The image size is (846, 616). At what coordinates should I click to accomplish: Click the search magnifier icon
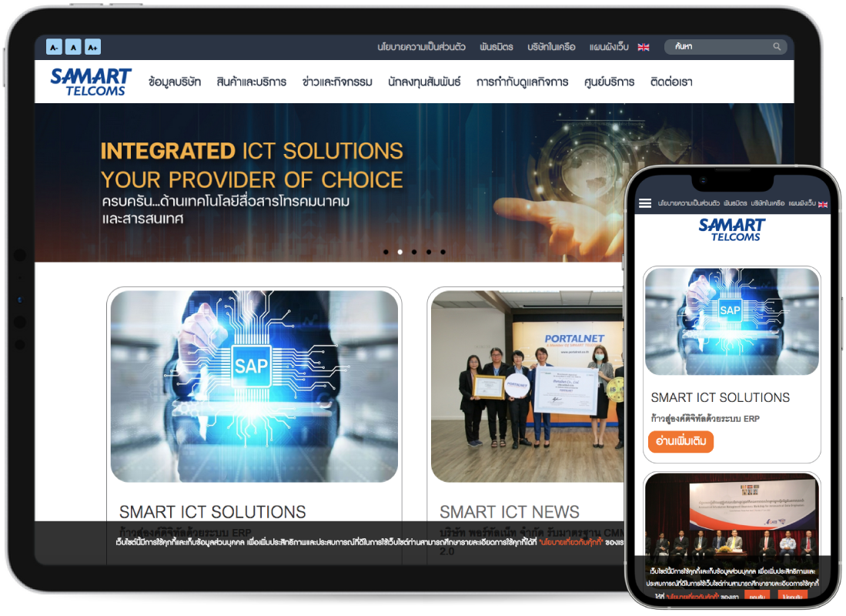[x=778, y=47]
